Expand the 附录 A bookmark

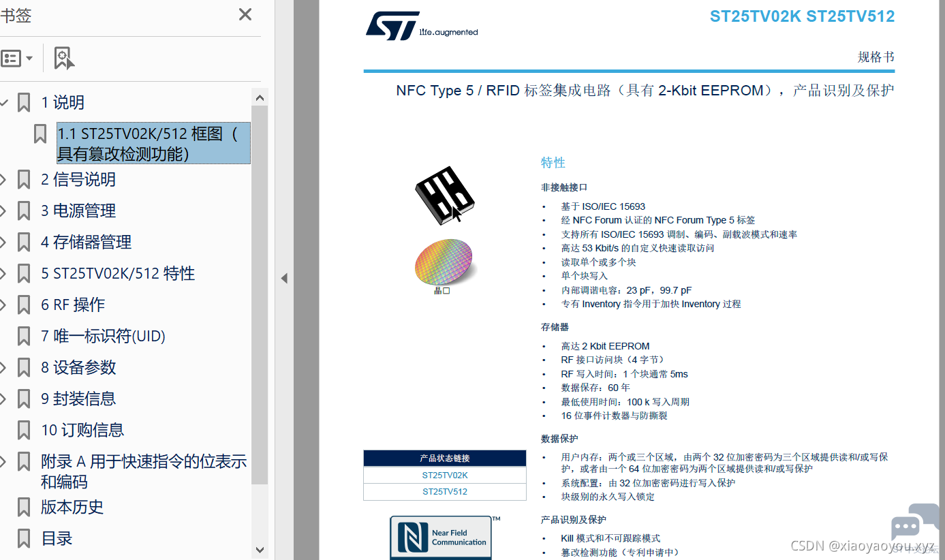tap(3, 462)
